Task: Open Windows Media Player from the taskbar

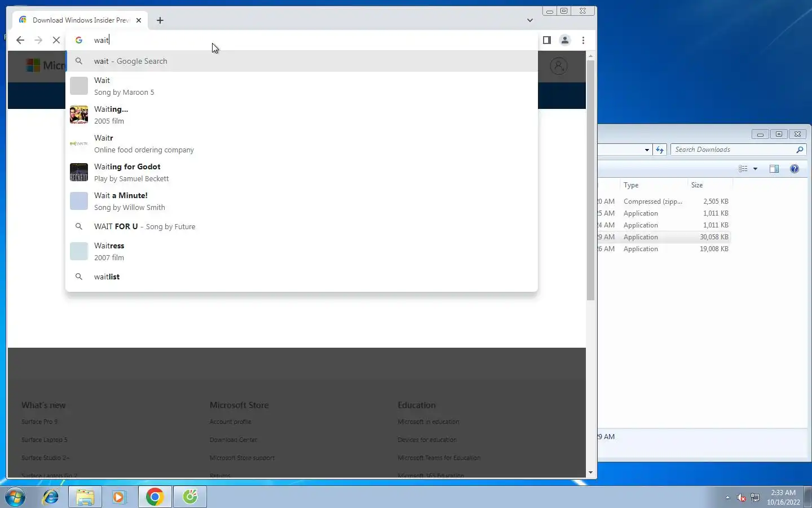Action: (119, 497)
